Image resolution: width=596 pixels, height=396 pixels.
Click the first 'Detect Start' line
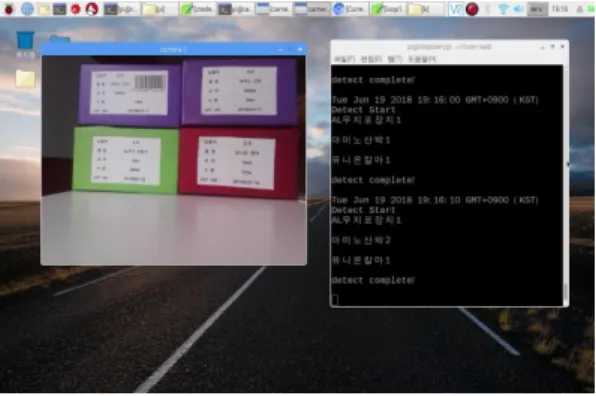click(x=364, y=110)
